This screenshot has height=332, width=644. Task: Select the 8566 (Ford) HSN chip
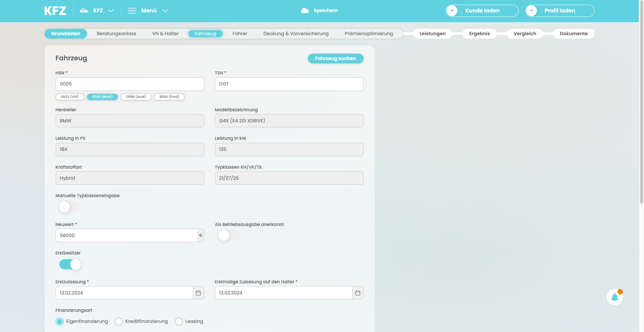[x=169, y=97]
